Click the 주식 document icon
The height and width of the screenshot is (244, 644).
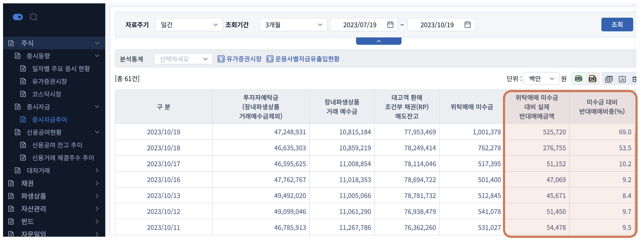(11, 43)
